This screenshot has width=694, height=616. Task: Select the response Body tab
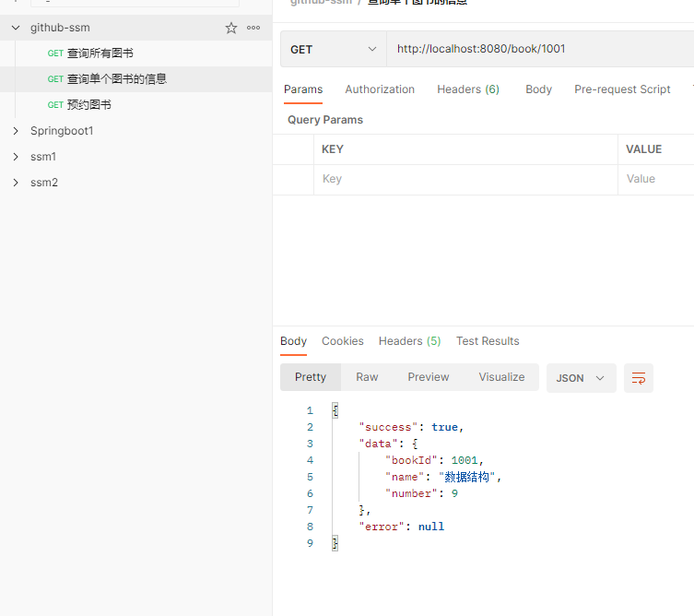click(293, 341)
